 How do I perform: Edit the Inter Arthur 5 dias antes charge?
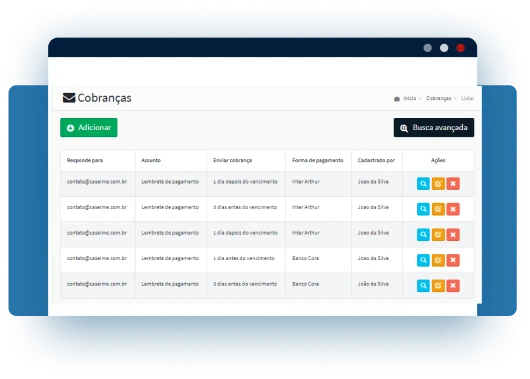[438, 209]
